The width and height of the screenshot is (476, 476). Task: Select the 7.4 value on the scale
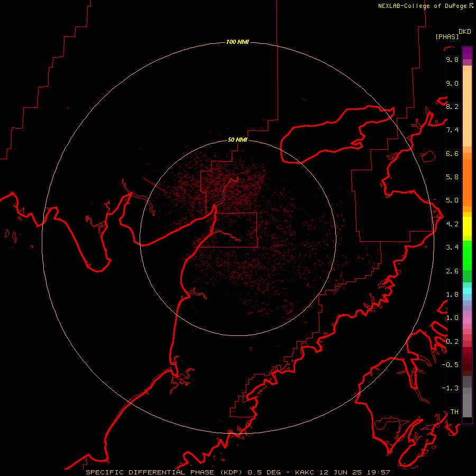tap(452, 130)
